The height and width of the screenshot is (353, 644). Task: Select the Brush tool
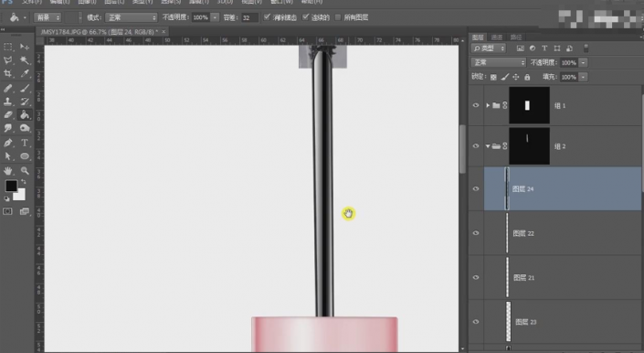(25, 88)
